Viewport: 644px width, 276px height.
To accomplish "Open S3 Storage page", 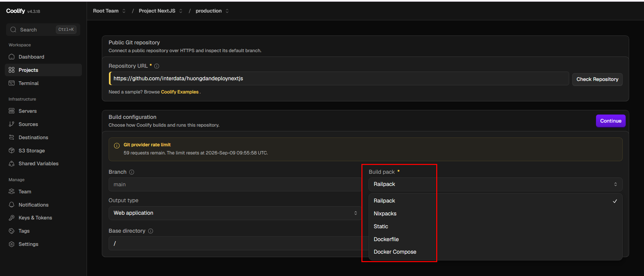I will (43, 151).
